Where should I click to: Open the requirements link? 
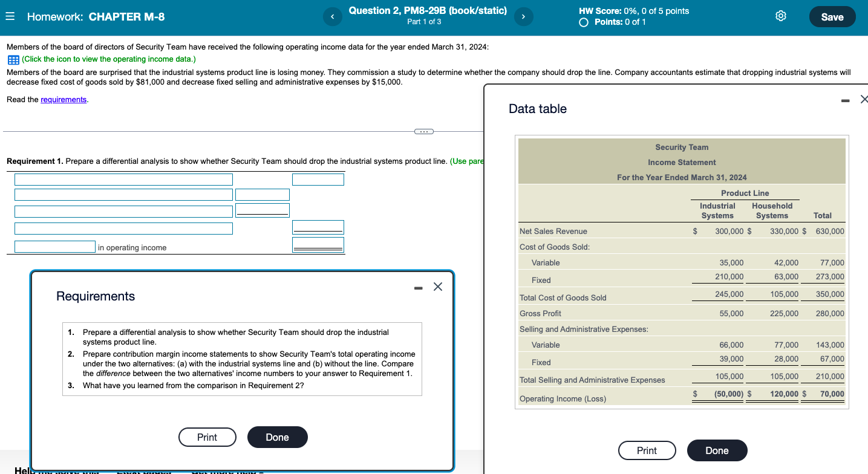point(63,99)
